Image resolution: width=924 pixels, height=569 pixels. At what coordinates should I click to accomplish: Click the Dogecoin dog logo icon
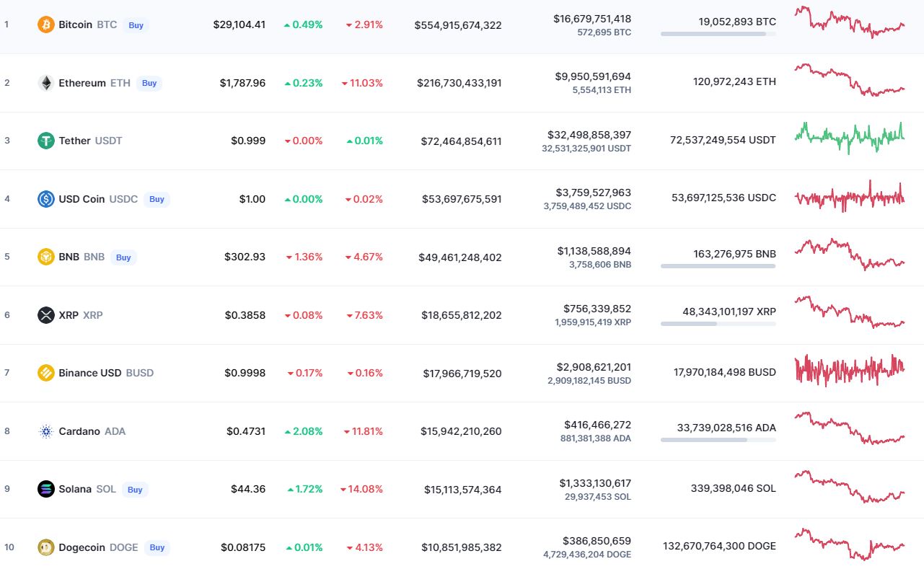(46, 547)
